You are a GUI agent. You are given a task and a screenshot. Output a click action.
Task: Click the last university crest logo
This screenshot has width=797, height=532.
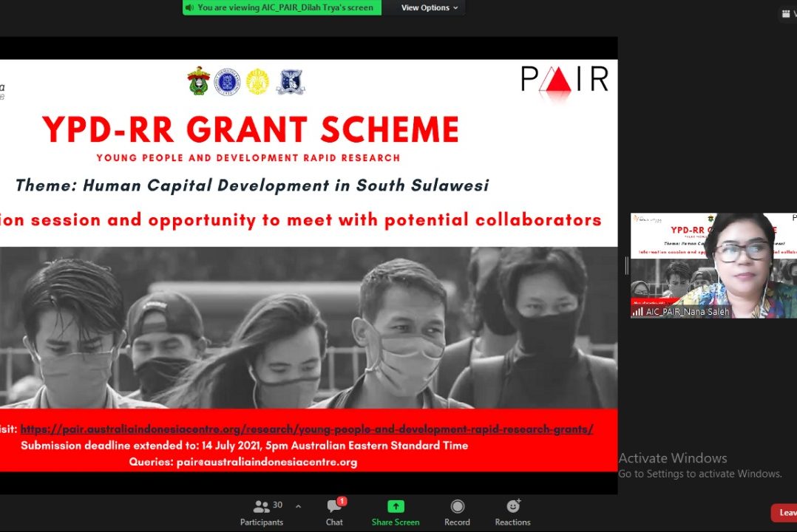coord(290,81)
